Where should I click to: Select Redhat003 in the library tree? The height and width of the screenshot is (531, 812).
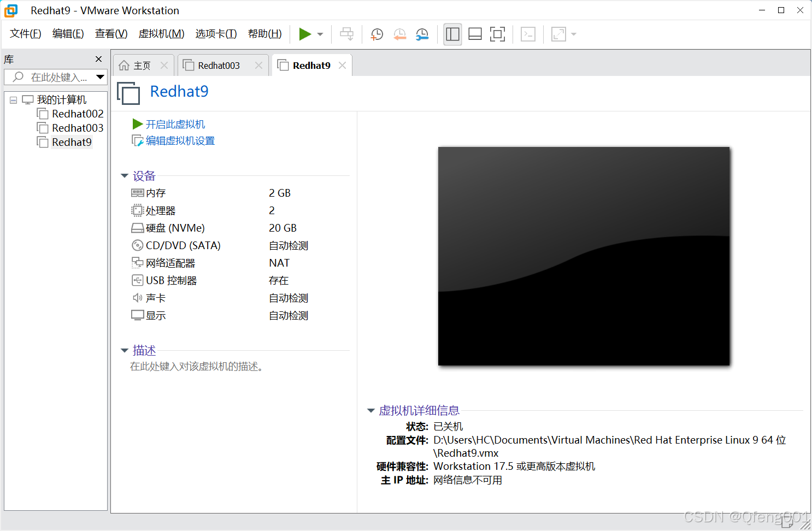(78, 128)
